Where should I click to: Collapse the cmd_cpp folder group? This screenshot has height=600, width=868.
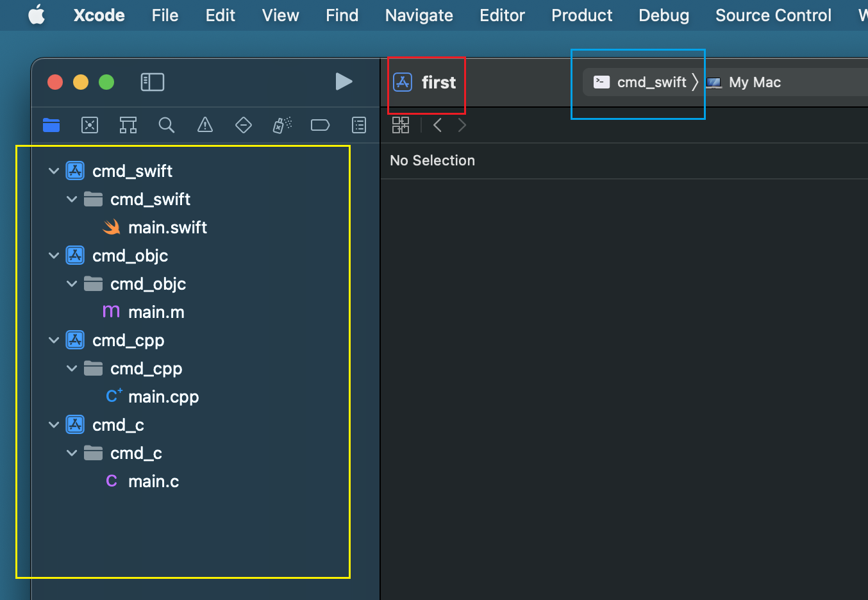coord(72,369)
